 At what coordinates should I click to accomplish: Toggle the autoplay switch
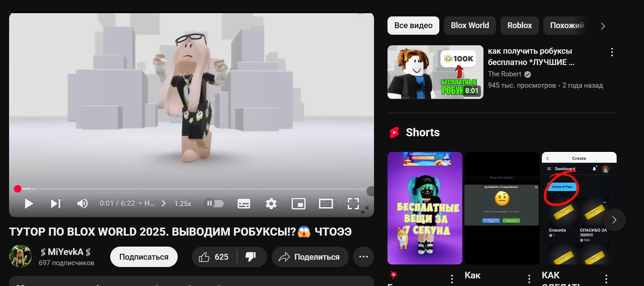[x=214, y=203]
